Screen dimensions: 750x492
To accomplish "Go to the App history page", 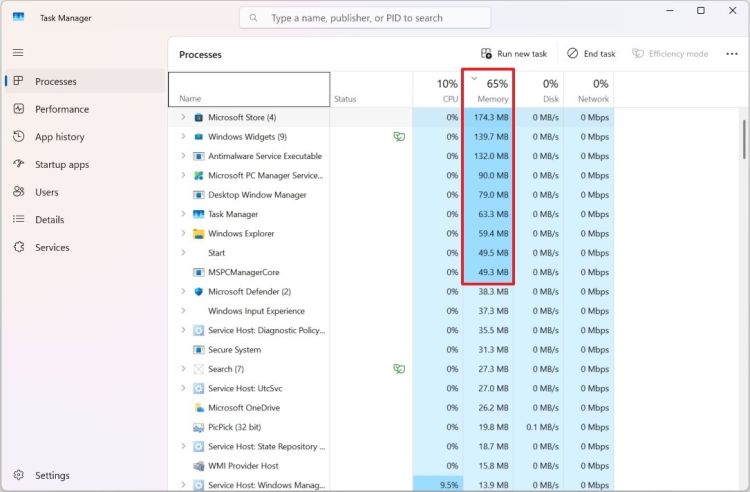I will [x=59, y=137].
